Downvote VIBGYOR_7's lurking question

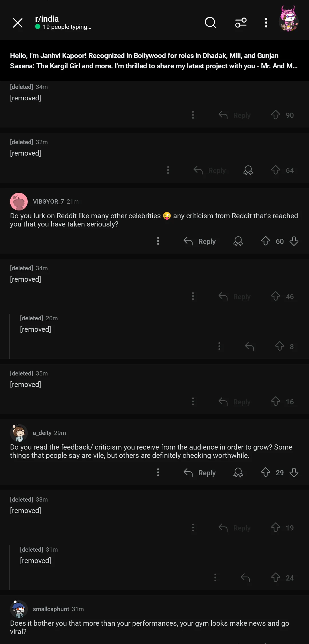294,241
